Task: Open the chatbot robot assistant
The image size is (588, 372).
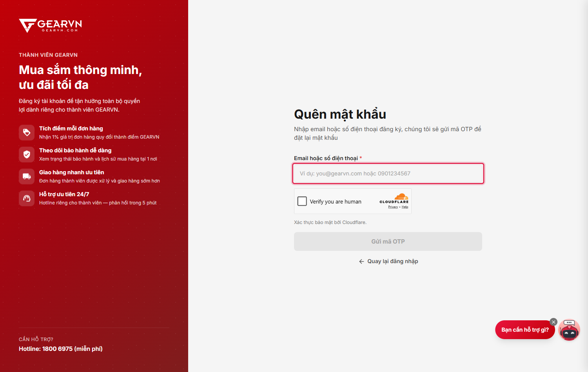Action: [x=569, y=330]
